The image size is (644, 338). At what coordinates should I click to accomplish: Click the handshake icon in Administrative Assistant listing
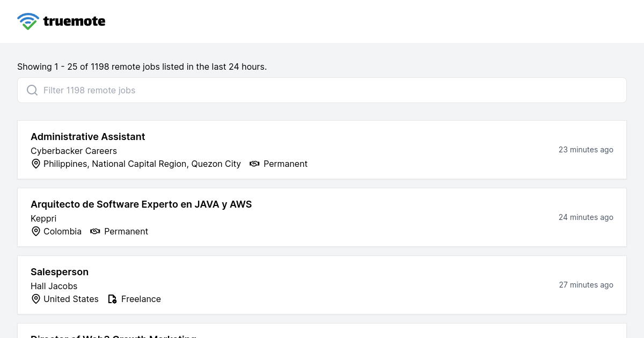point(254,164)
